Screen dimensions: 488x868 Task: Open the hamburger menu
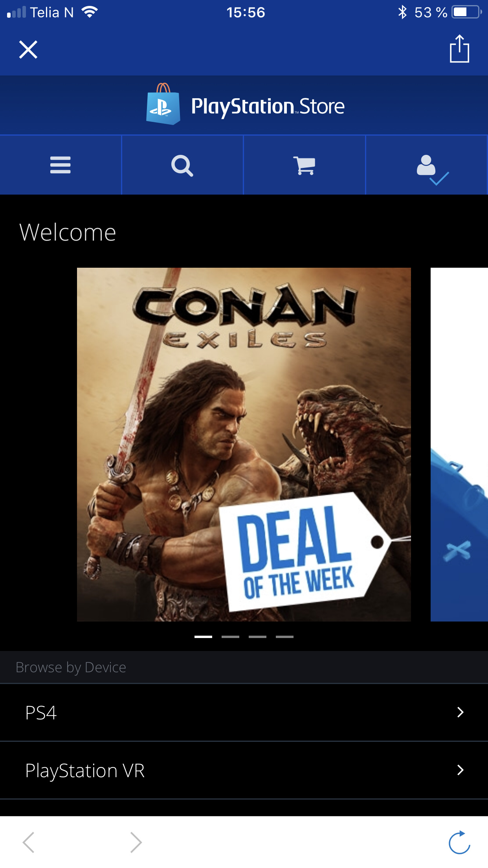(x=61, y=165)
